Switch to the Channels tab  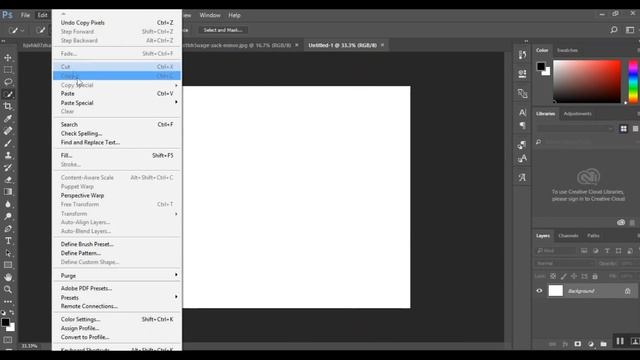[568, 236]
